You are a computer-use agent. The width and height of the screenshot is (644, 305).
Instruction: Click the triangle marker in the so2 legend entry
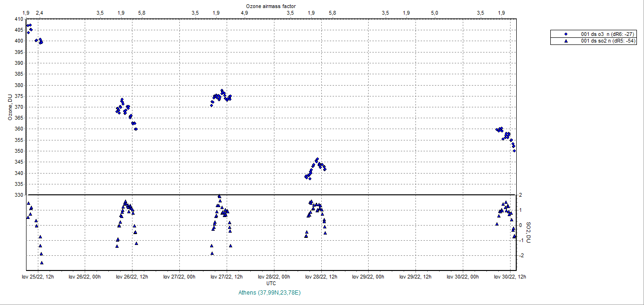coord(566,41)
